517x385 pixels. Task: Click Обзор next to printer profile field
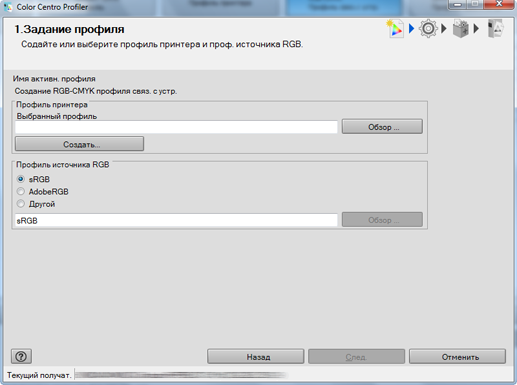click(x=382, y=127)
